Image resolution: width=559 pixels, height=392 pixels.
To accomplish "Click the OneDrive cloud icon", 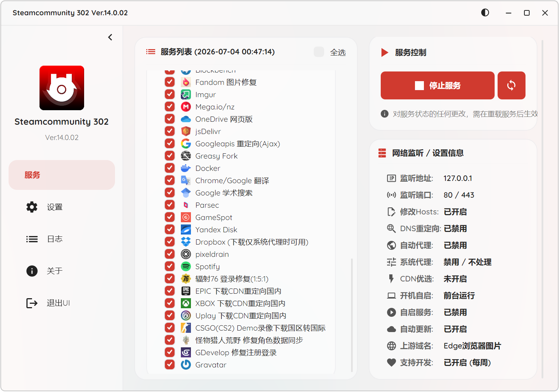I will tap(186, 119).
